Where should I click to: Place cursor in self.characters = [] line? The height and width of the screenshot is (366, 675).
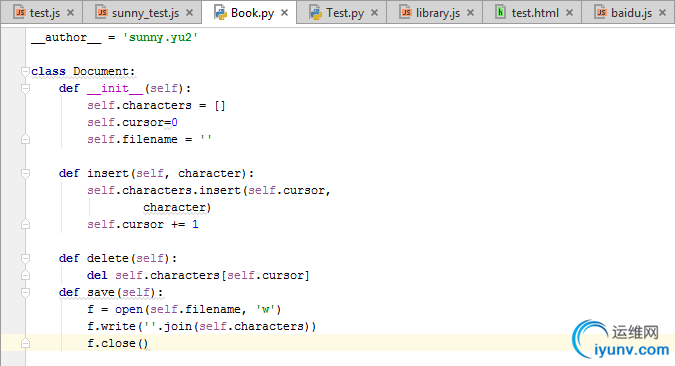tap(156, 105)
